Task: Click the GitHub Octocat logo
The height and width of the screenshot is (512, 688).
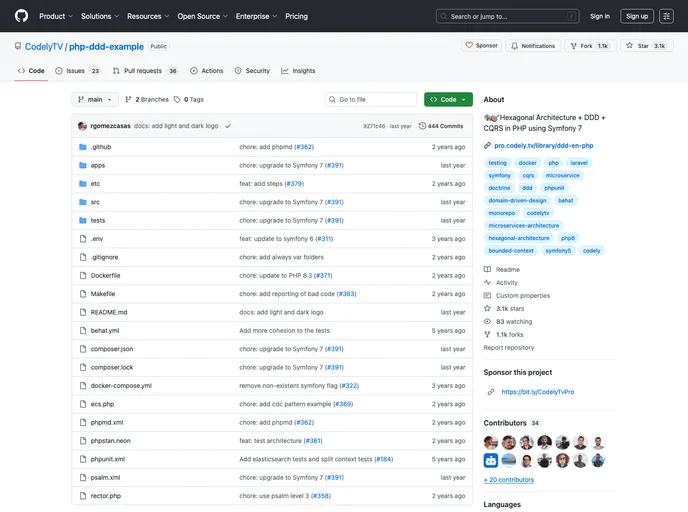Action: pyautogui.click(x=21, y=16)
